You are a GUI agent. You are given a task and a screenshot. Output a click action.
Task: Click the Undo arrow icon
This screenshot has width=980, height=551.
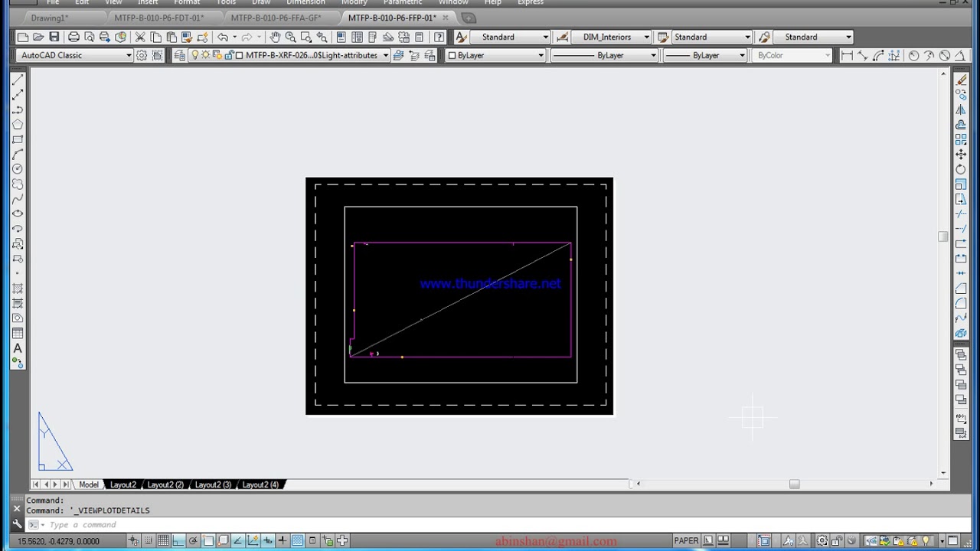point(222,37)
